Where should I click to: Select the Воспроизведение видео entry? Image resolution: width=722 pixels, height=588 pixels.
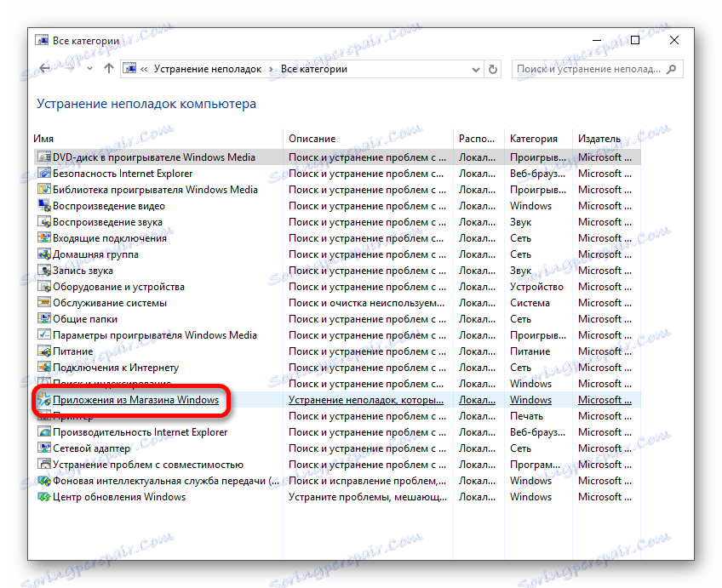pos(109,206)
